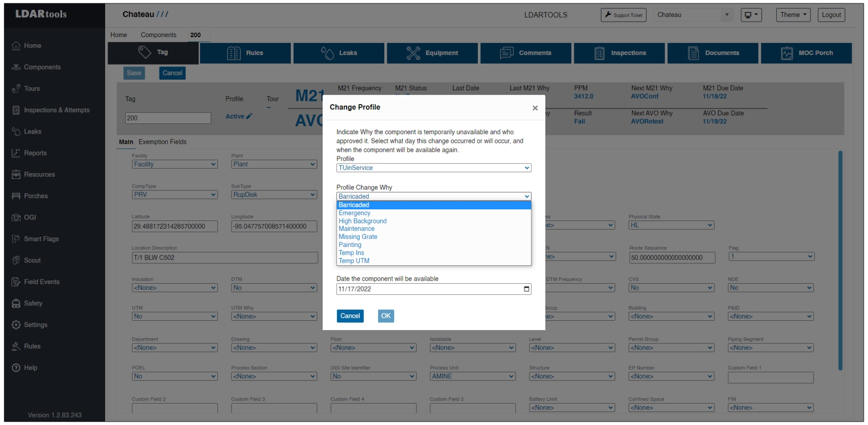The width and height of the screenshot is (868, 425).
Task: Click the Scout shield icon in sidebar
Action: [16, 260]
